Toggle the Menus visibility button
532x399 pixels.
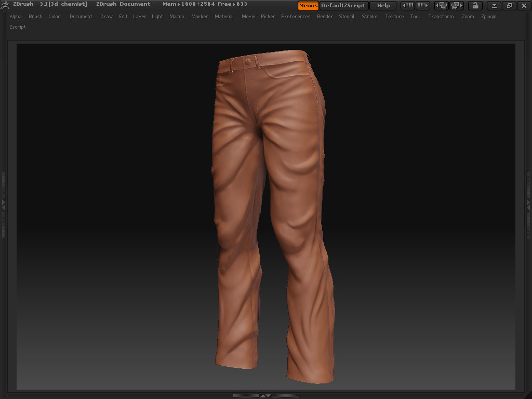(308, 5)
